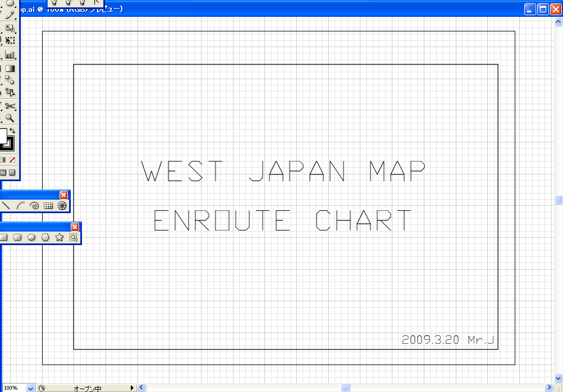Viewport: 563px width, 392px height.
Task: Click the vertical scrollbar thumb
Action: coord(559,200)
